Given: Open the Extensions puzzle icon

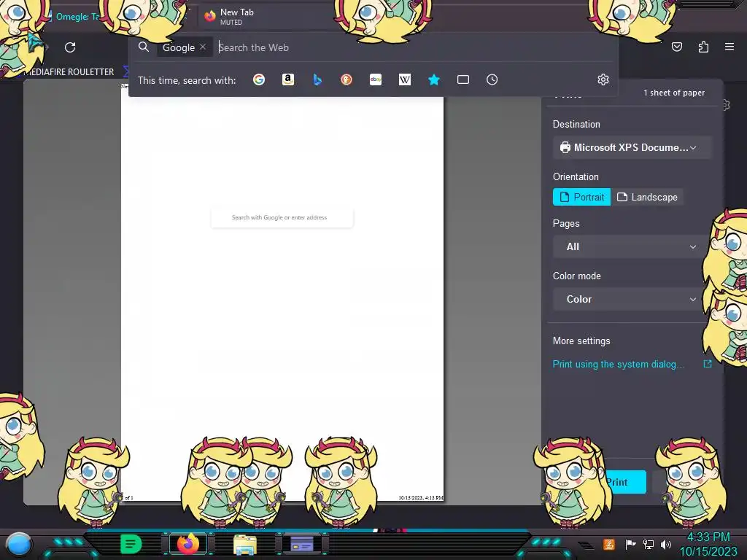Looking at the screenshot, I should pyautogui.click(x=703, y=47).
